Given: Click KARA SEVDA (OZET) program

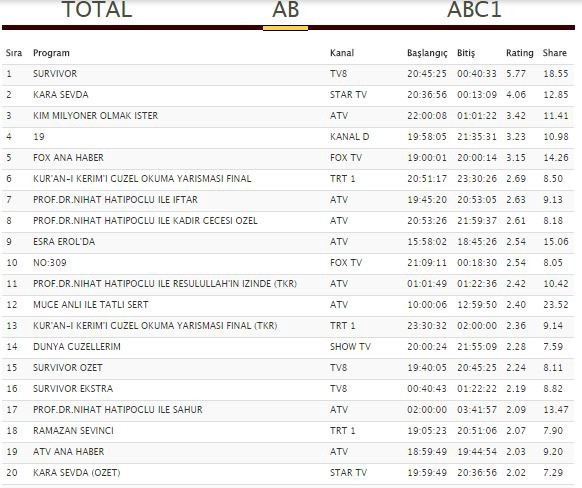Looking at the screenshot, I should [76, 472].
